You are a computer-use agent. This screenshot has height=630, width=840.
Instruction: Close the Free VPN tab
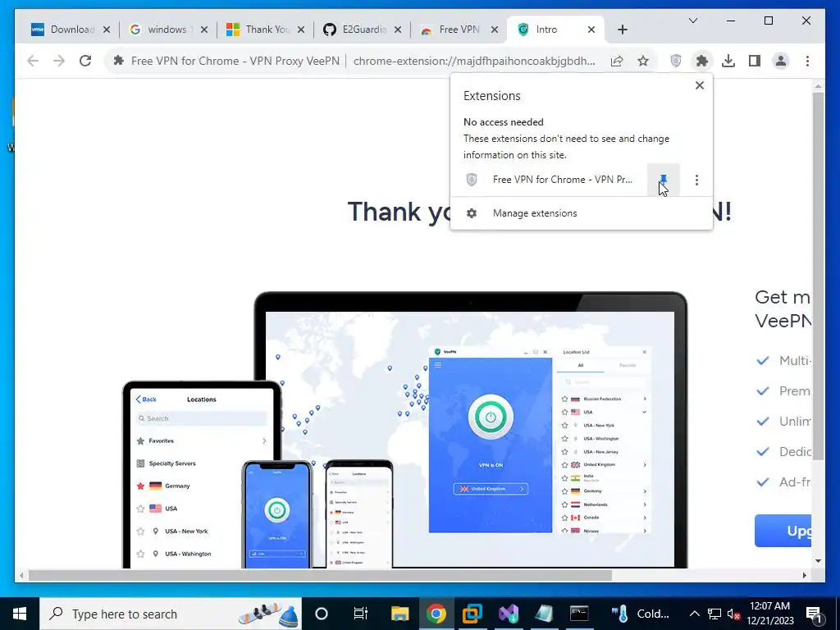[x=495, y=30]
